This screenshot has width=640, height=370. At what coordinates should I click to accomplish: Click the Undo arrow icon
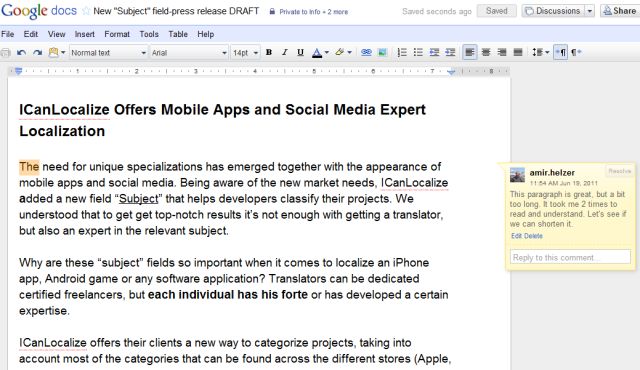(x=22, y=53)
